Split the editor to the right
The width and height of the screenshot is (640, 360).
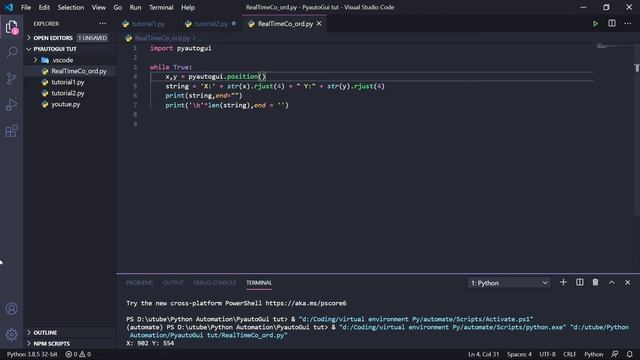pyautogui.click(x=611, y=24)
